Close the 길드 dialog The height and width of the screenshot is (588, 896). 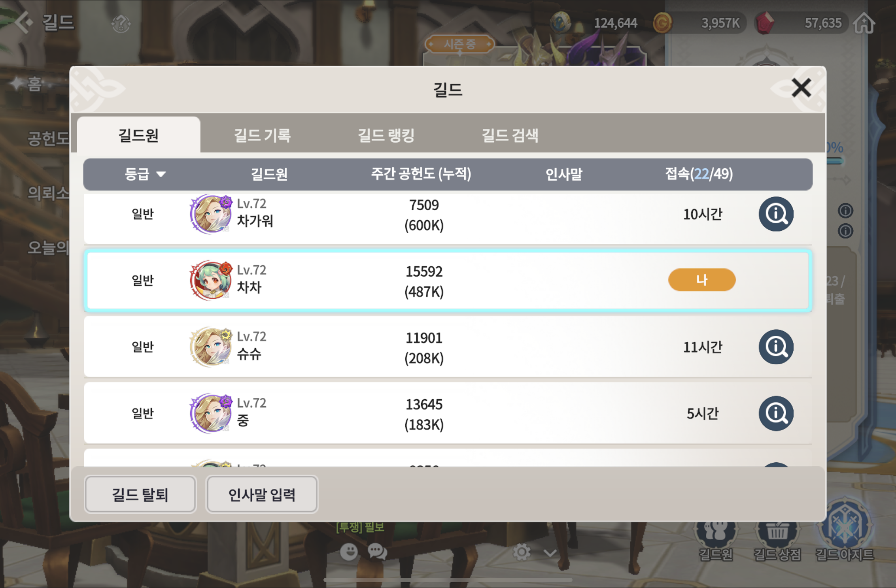click(x=801, y=87)
